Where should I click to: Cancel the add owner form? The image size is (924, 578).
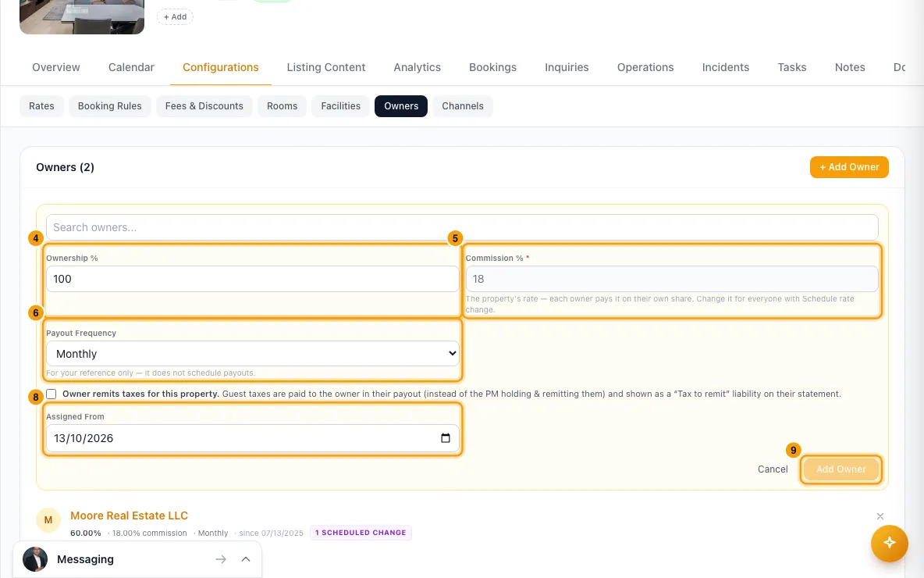pos(773,469)
